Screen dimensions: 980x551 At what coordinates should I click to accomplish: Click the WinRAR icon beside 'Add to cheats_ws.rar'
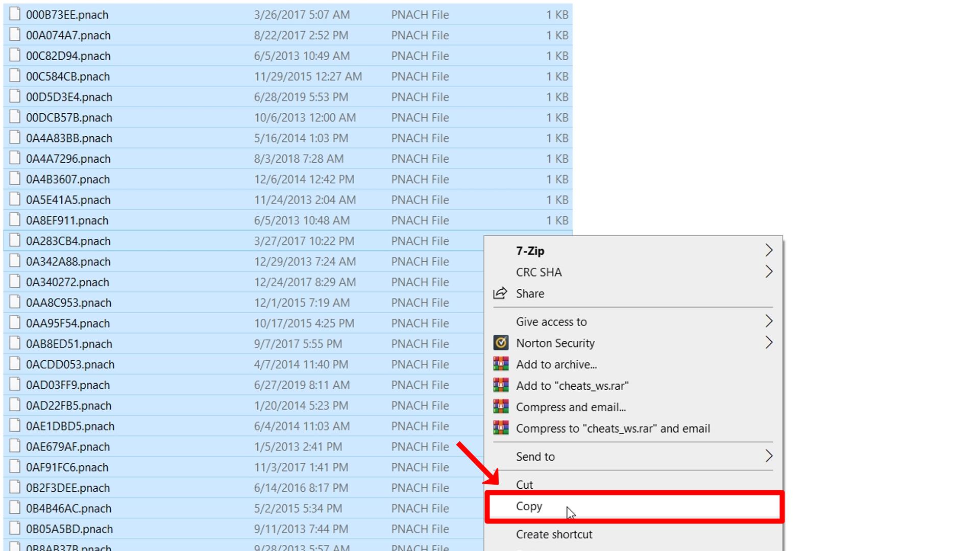(501, 386)
